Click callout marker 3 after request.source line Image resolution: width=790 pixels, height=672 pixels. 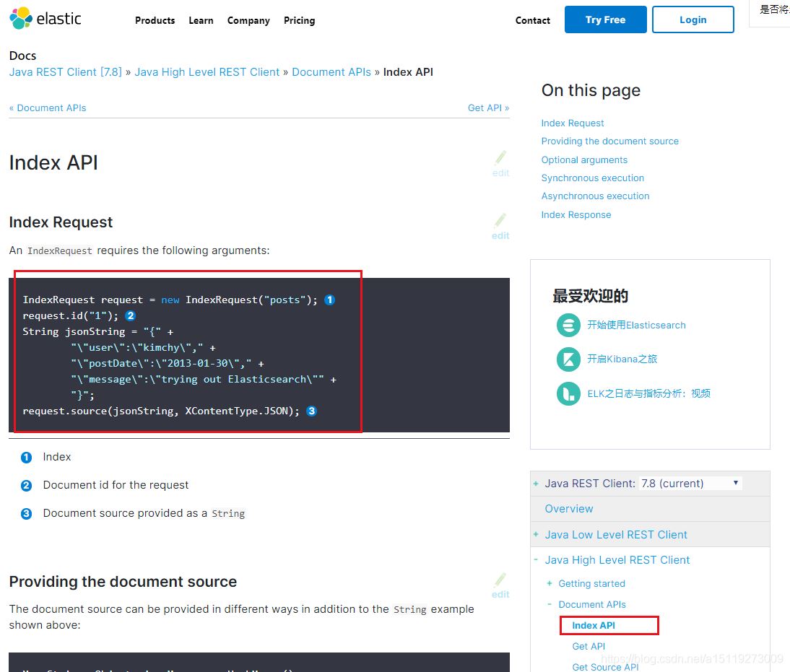[311, 411]
